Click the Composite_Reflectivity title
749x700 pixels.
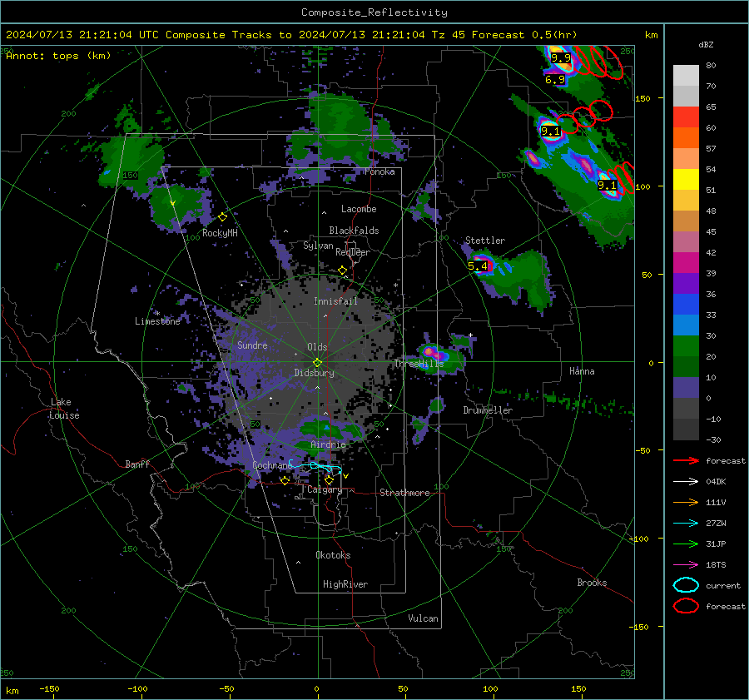coord(374,12)
